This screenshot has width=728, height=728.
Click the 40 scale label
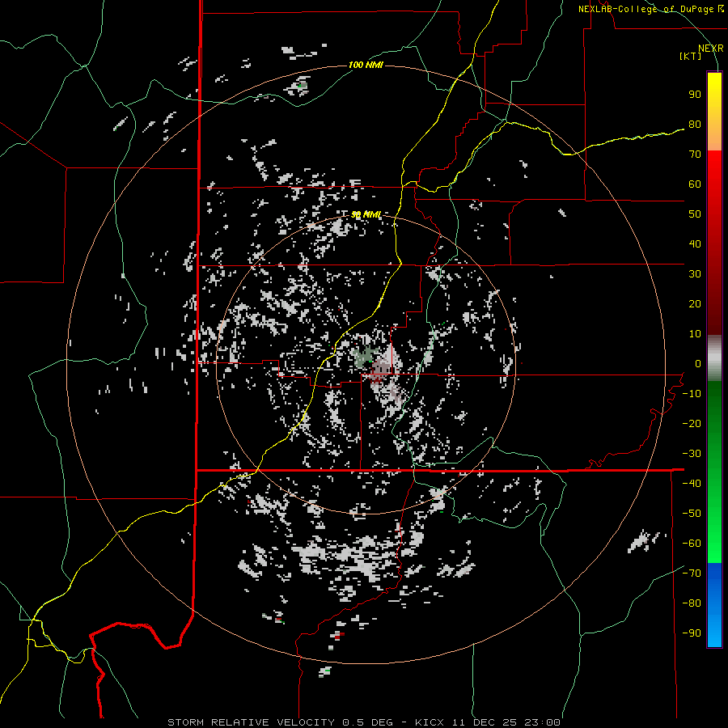(x=695, y=243)
